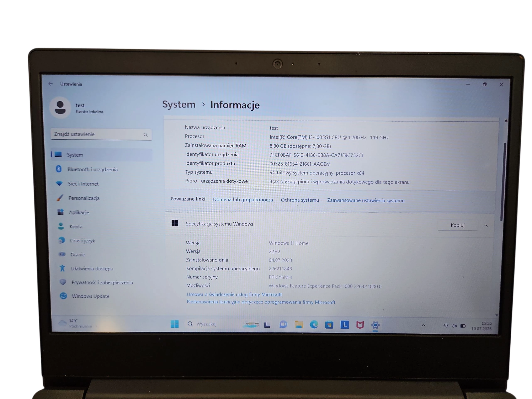This screenshot has width=532, height=399.
Task: Select product ID 00325-81654-21661-AAOEM
Action: 300,164
